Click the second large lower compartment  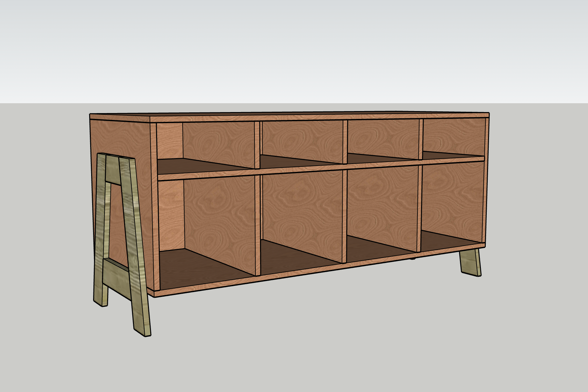(x=302, y=216)
